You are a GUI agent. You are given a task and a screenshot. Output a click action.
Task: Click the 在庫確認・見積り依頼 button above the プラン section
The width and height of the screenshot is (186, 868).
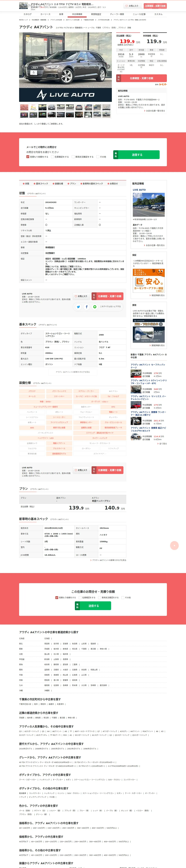[107, 470]
